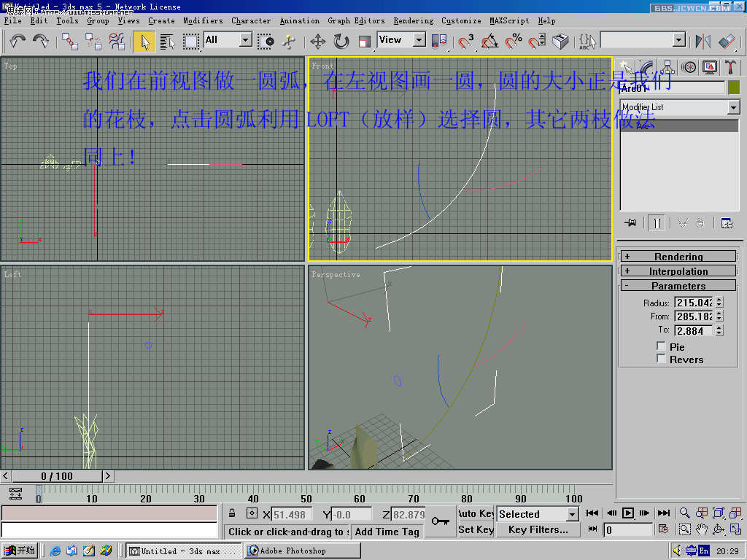Click the Play Animation button

[x=628, y=513]
